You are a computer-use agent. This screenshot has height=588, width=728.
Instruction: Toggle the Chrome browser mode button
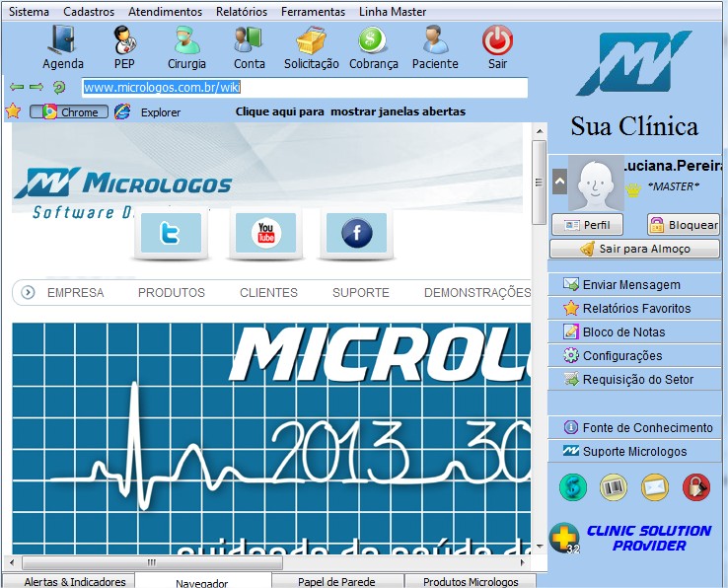(x=69, y=112)
